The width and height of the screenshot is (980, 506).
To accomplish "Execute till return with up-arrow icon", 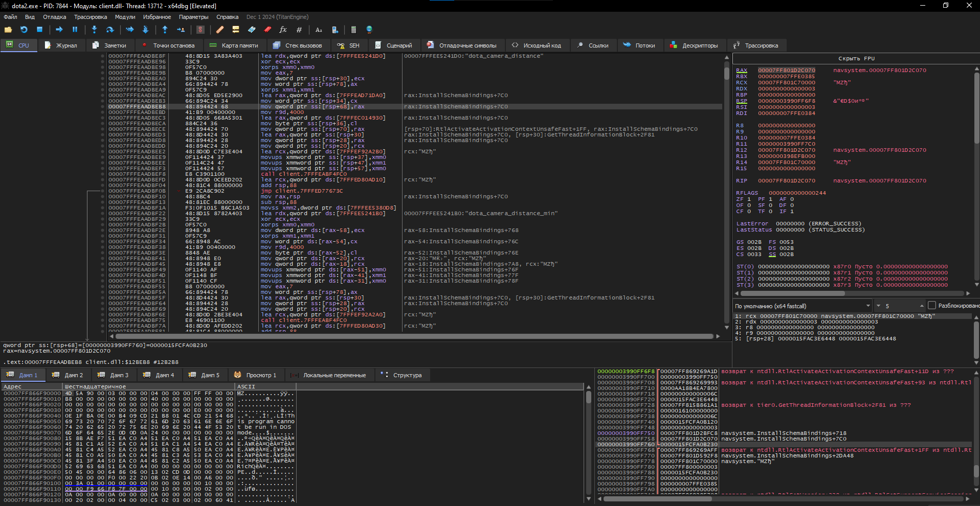I will point(165,30).
